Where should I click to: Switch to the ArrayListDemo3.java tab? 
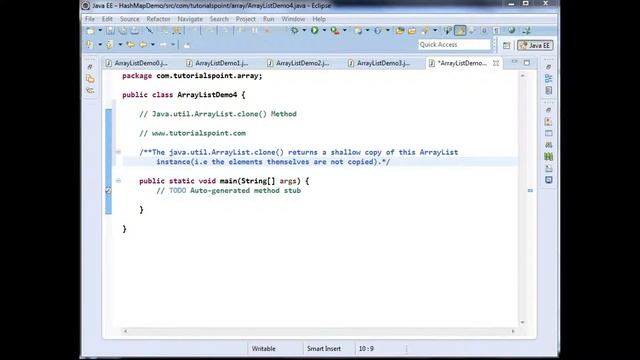[379, 63]
